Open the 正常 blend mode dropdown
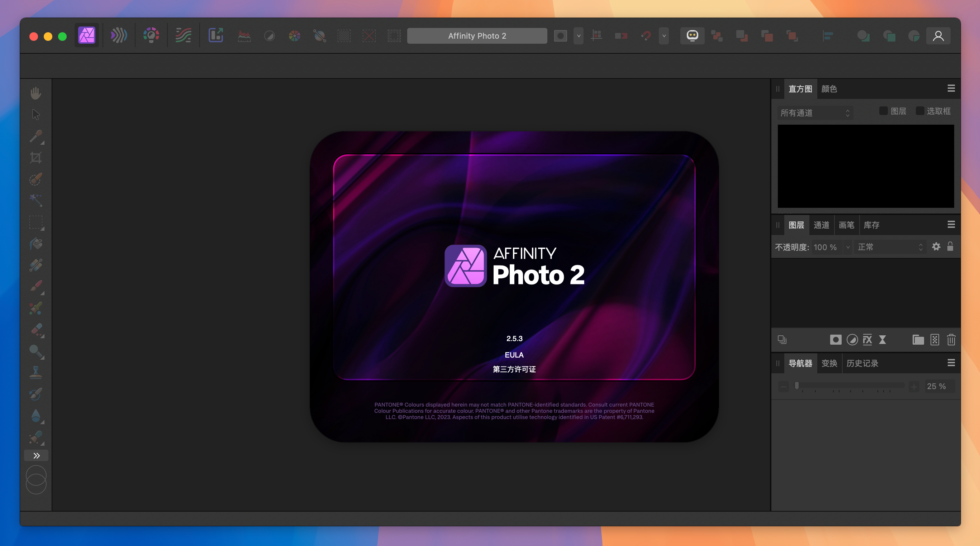This screenshot has width=980, height=546. pos(890,247)
